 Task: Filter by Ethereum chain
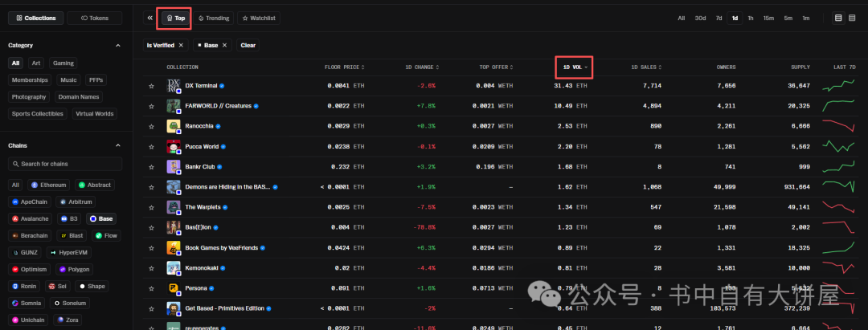(x=49, y=185)
